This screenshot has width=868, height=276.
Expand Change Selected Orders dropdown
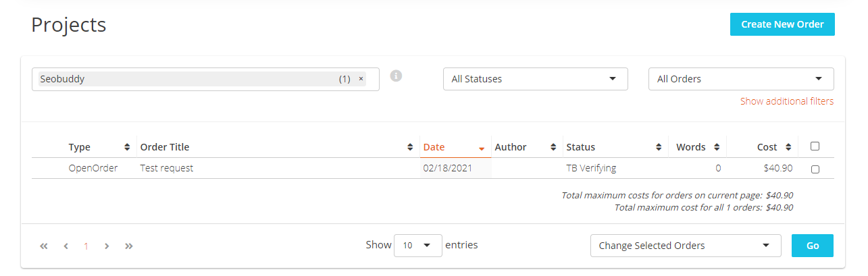click(686, 246)
